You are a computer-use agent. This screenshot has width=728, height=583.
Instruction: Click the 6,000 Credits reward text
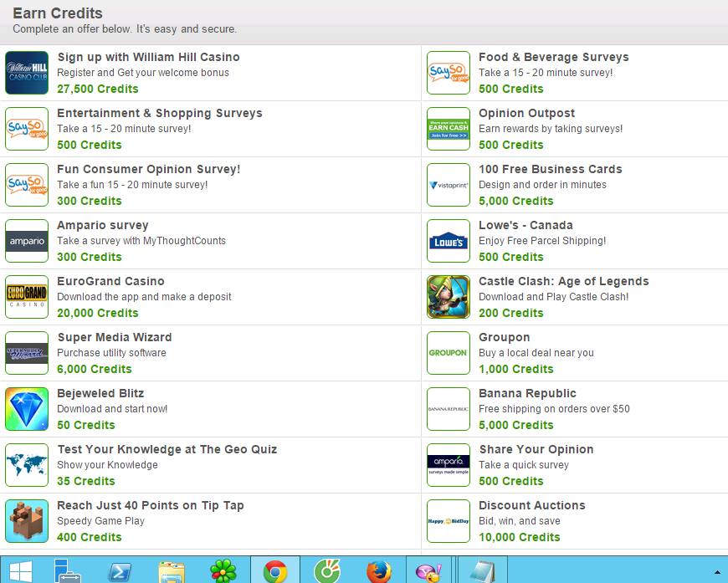95,369
